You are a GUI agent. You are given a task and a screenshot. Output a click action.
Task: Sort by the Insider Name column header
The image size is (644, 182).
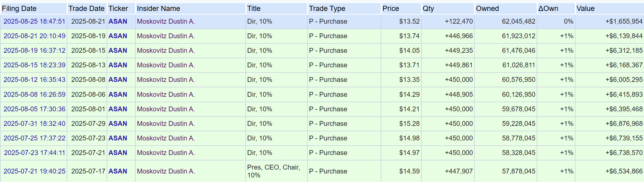click(x=158, y=8)
